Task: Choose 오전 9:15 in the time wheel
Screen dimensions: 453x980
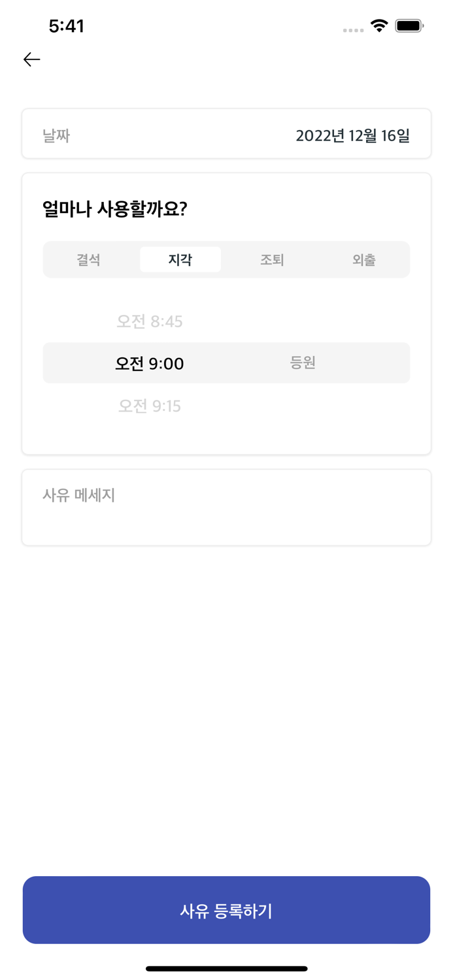Action: [x=150, y=406]
